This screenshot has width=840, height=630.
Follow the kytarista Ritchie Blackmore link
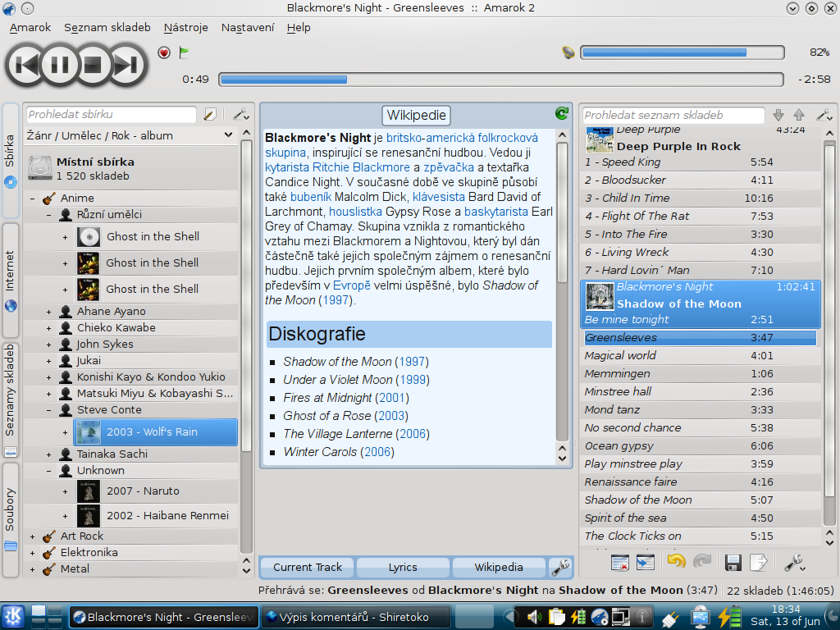point(337,167)
